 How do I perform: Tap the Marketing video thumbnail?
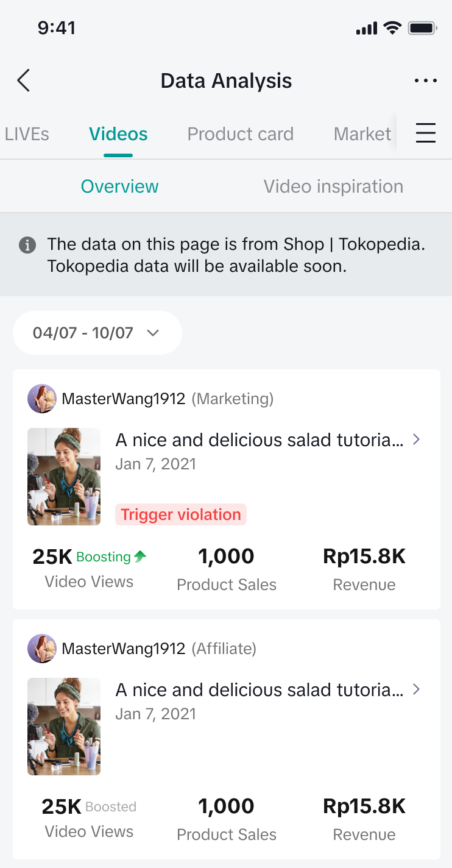(64, 477)
